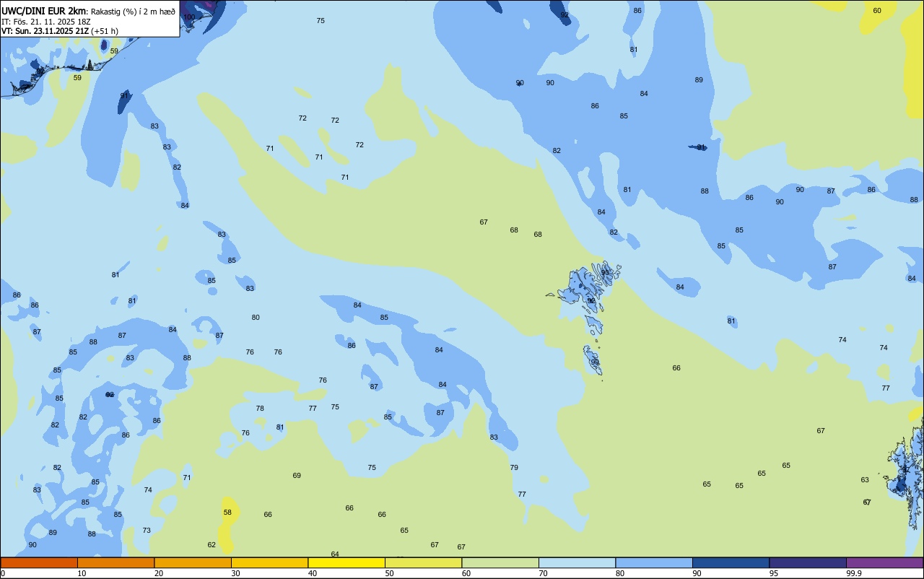The height and width of the screenshot is (579, 924).
Task: Click the '63' value near the right-edge islands
Action: click(x=865, y=480)
